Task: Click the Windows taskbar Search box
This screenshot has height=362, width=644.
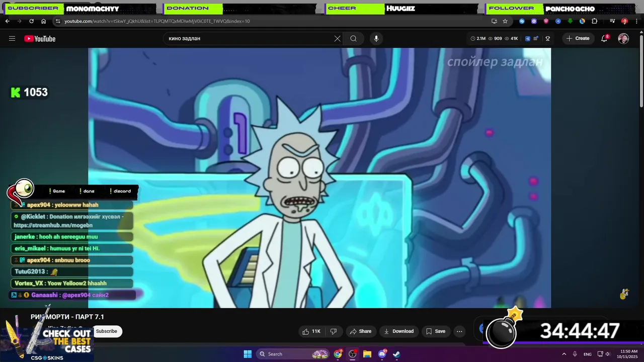Action: pyautogui.click(x=293, y=354)
